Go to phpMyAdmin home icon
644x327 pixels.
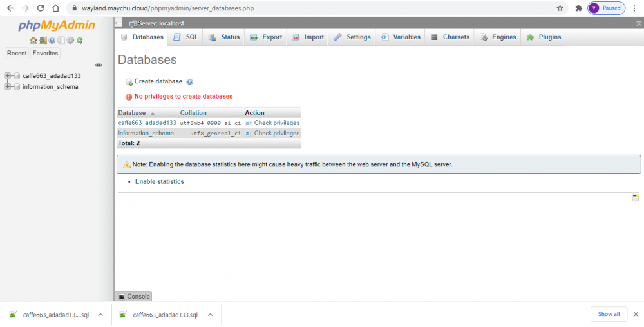tap(33, 40)
